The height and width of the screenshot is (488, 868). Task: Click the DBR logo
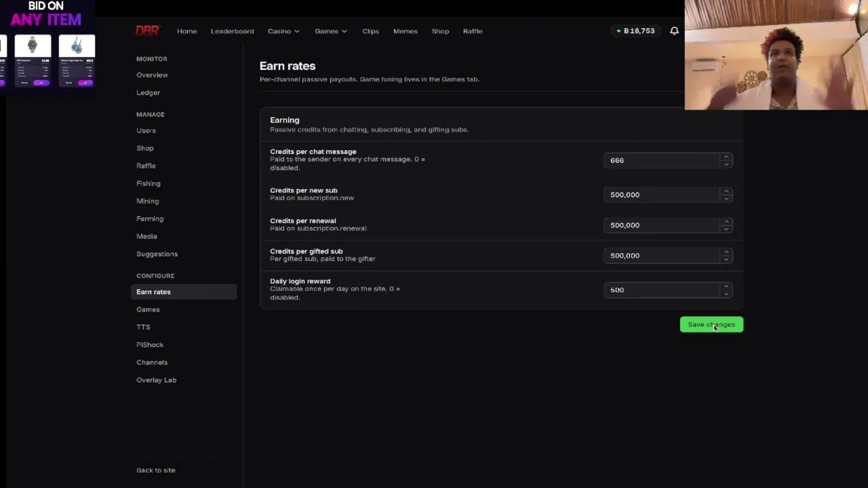[x=146, y=30]
